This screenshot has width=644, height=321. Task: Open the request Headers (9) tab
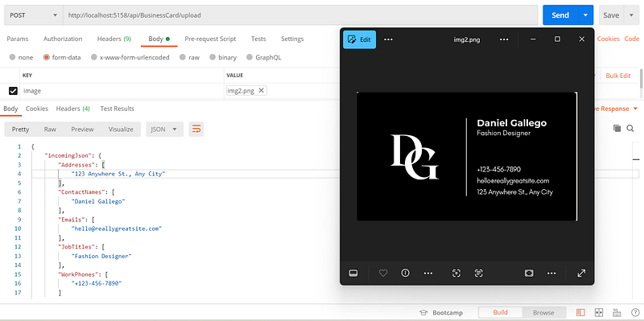[114, 39]
